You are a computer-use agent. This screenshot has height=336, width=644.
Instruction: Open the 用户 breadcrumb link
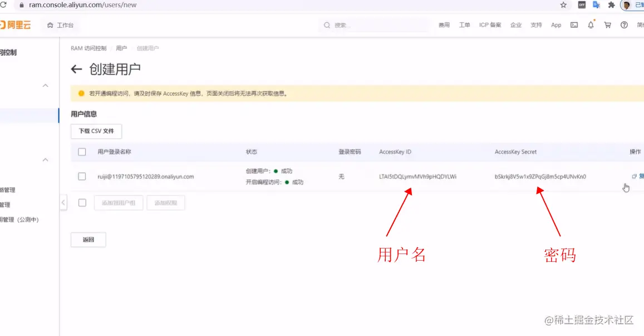[x=121, y=48]
